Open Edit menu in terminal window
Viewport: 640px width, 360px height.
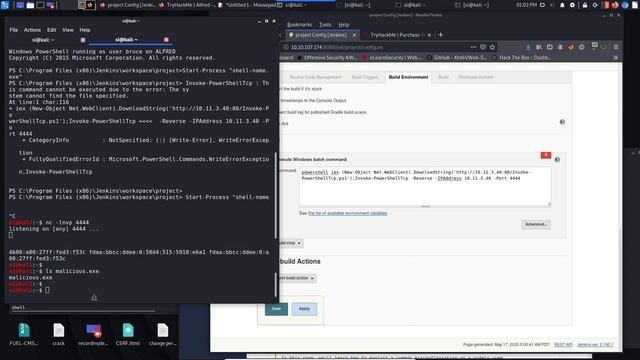point(51,30)
